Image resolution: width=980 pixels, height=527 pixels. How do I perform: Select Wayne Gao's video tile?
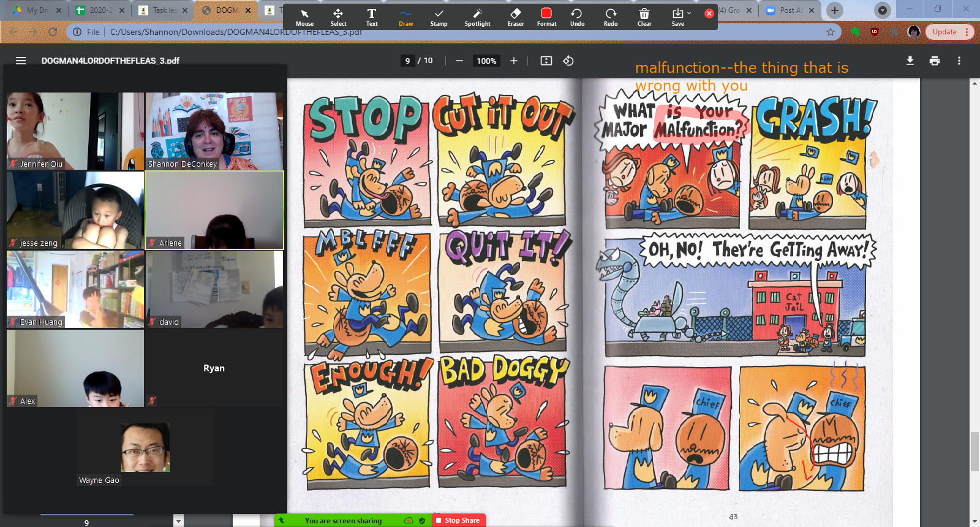(x=145, y=447)
